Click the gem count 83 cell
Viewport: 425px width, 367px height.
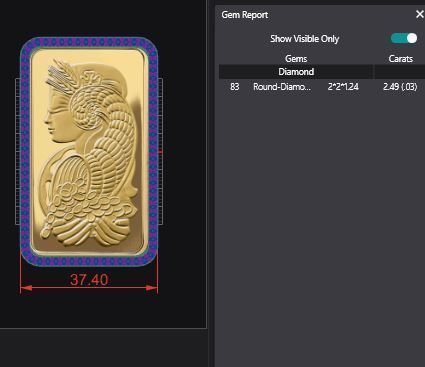pos(235,87)
